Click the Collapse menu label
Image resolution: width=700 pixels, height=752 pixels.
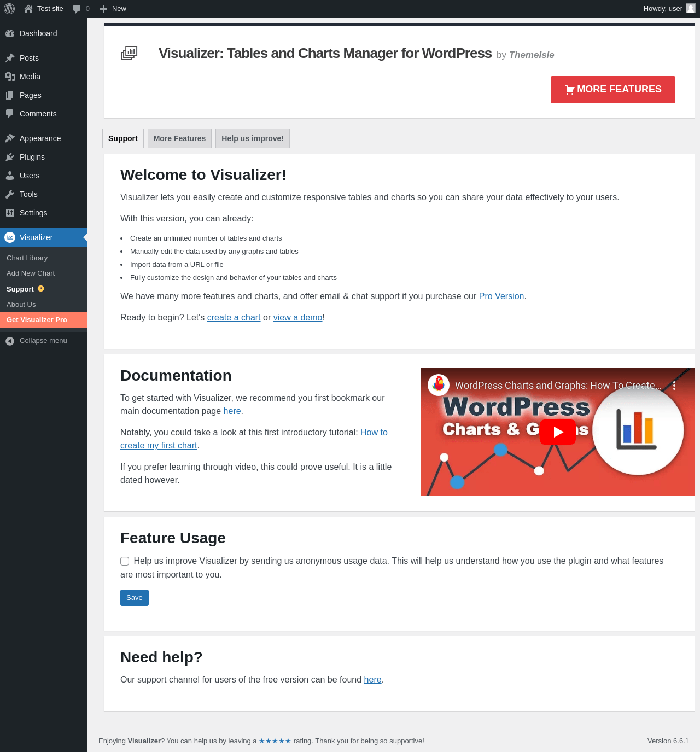coord(43,341)
